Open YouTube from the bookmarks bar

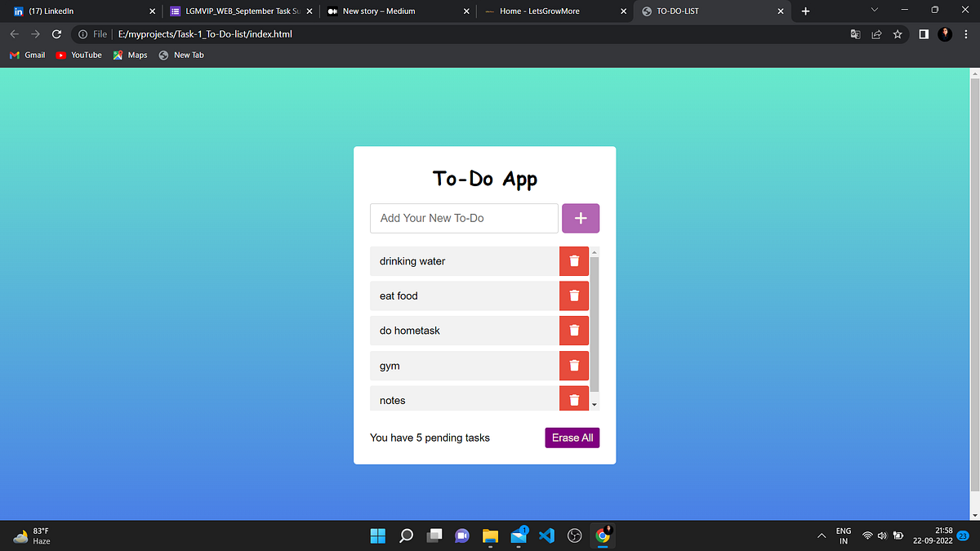(78, 55)
